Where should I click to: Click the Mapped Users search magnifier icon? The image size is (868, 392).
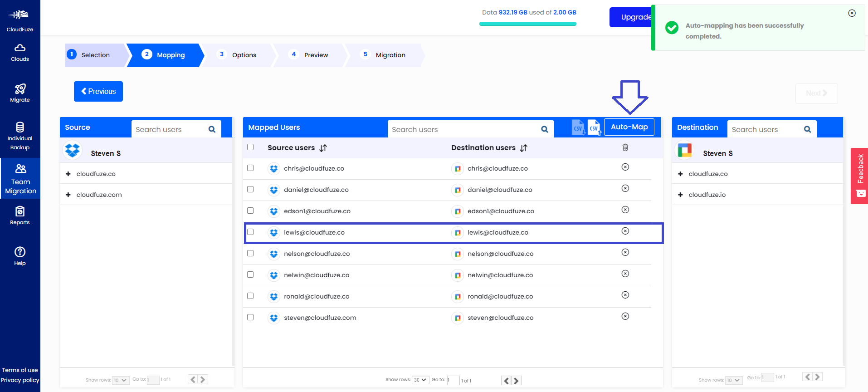point(545,129)
